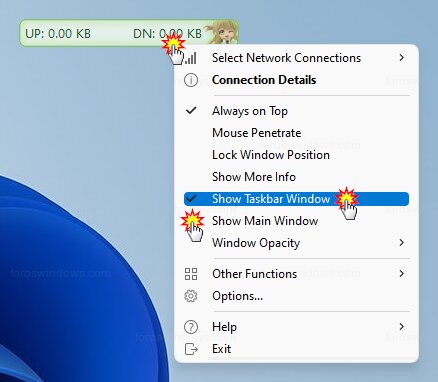Choose Other Functions menu entry

click(x=296, y=274)
